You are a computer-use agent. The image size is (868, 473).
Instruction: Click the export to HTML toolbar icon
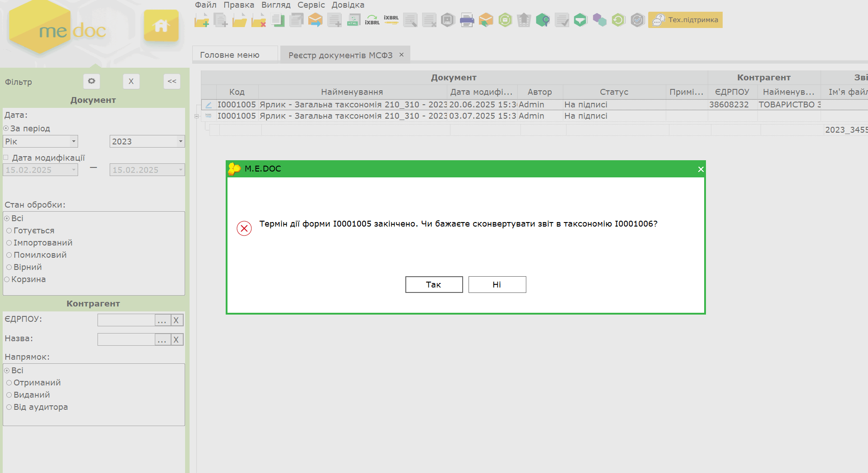[353, 20]
